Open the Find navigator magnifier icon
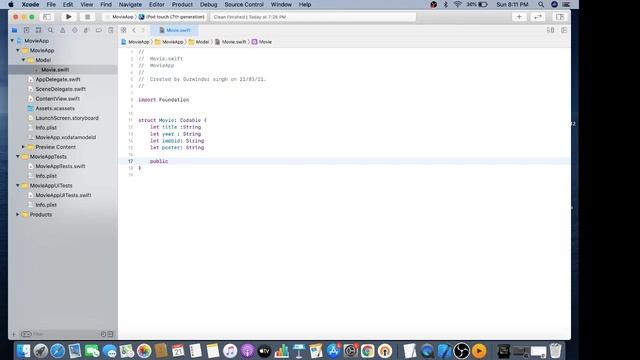 (50, 30)
